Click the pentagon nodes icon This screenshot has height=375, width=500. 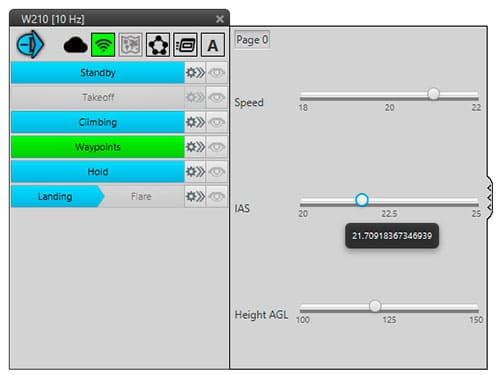(x=158, y=45)
